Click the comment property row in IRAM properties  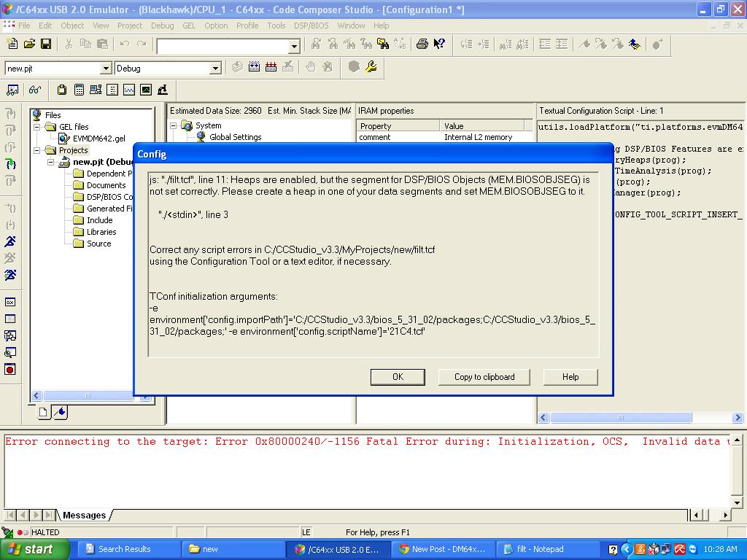point(444,137)
